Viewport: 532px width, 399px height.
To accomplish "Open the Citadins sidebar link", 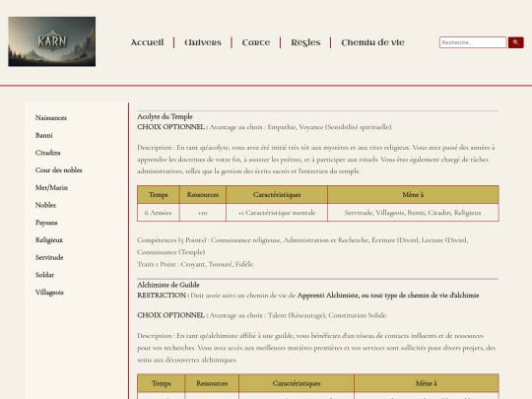I will pyautogui.click(x=48, y=153).
